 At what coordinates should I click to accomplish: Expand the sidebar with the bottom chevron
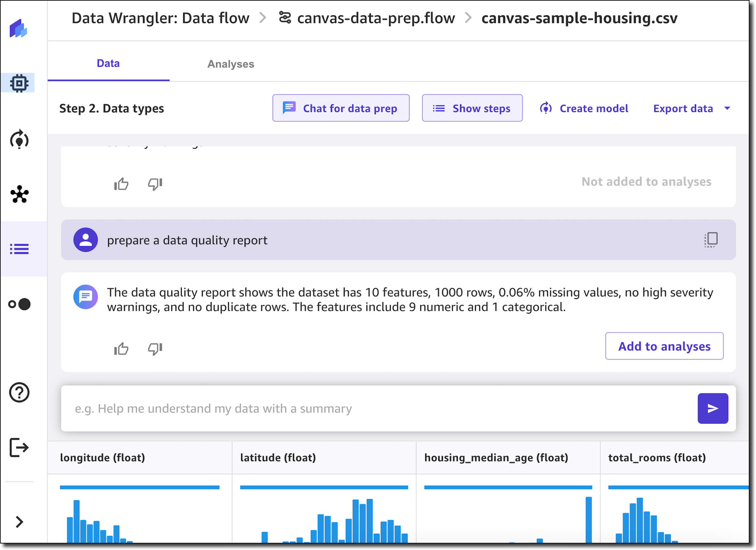coord(19,522)
